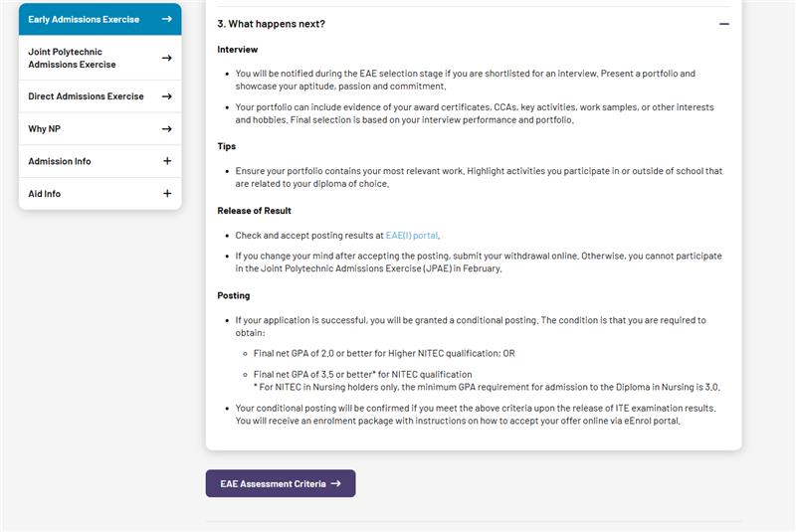Open the Why NP menu item
Viewport: 796px width, 532px height.
[x=45, y=129]
